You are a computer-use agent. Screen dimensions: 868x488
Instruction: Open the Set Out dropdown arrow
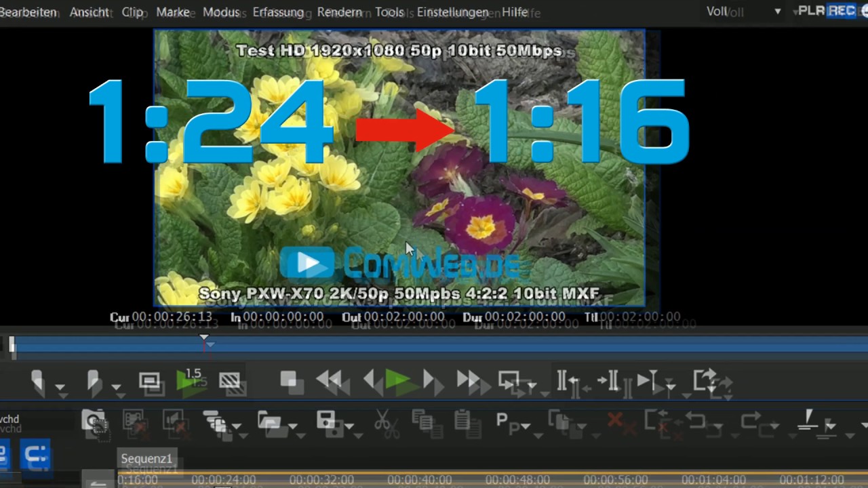117,387
